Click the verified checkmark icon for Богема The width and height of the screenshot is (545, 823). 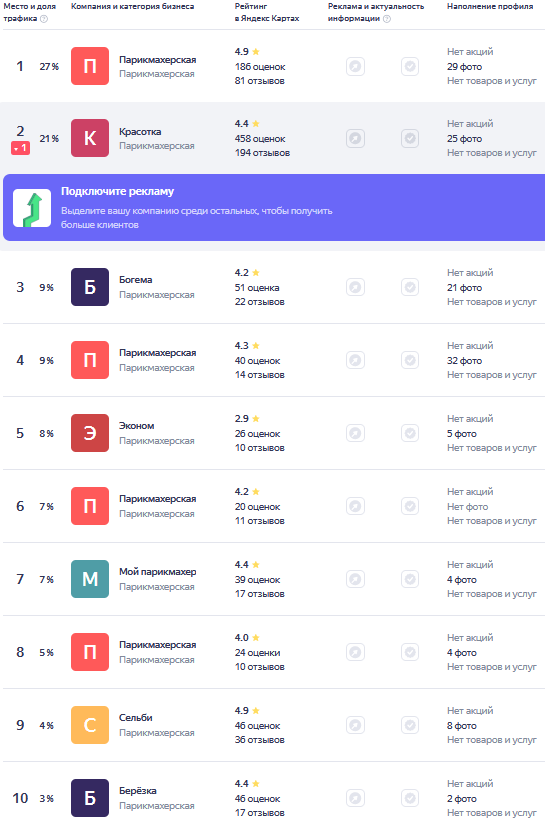tap(410, 287)
